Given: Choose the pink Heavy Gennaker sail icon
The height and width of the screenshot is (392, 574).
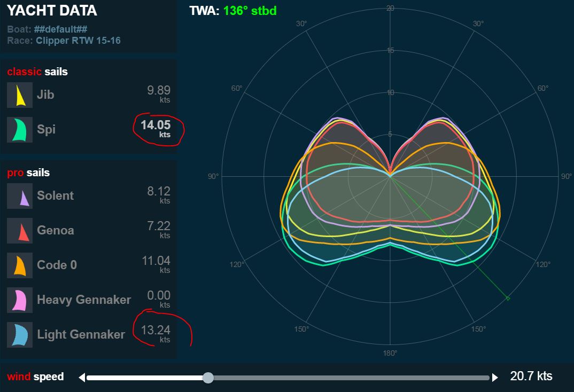Looking at the screenshot, I should 20,300.
